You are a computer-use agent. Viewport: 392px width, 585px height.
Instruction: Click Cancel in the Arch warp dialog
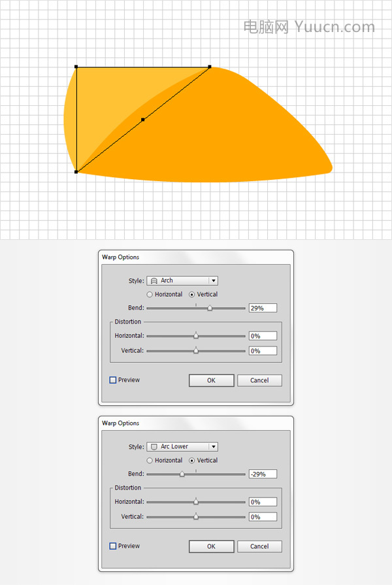tap(259, 380)
